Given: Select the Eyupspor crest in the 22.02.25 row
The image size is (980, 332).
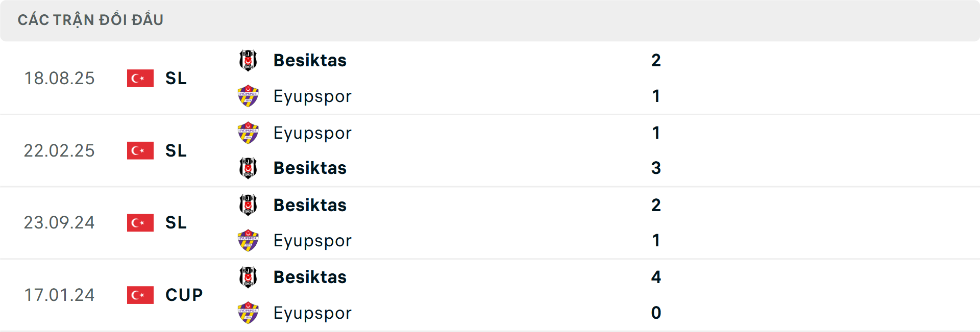Looking at the screenshot, I should click(x=249, y=133).
